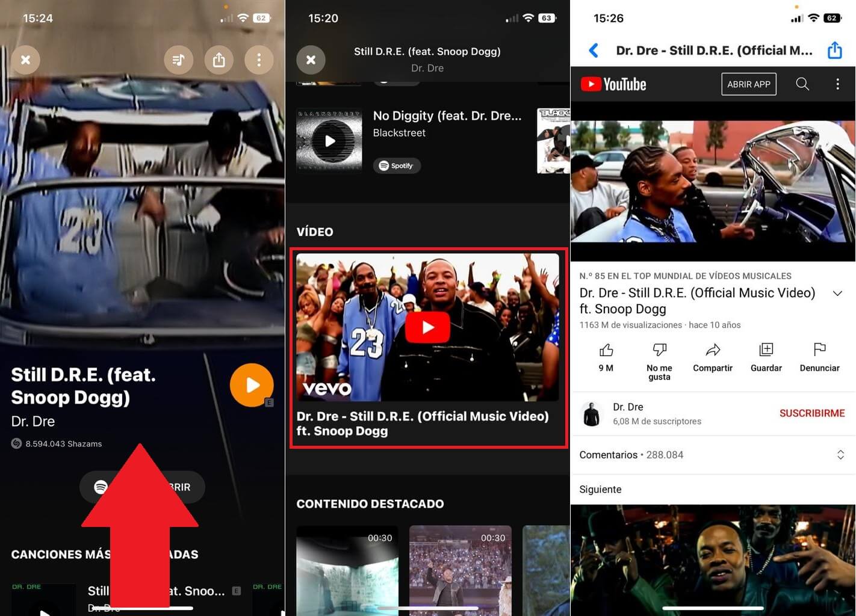Tap the Wi-Fi status icon at 15:26
The height and width of the screenshot is (616, 856).
pyautogui.click(x=813, y=18)
